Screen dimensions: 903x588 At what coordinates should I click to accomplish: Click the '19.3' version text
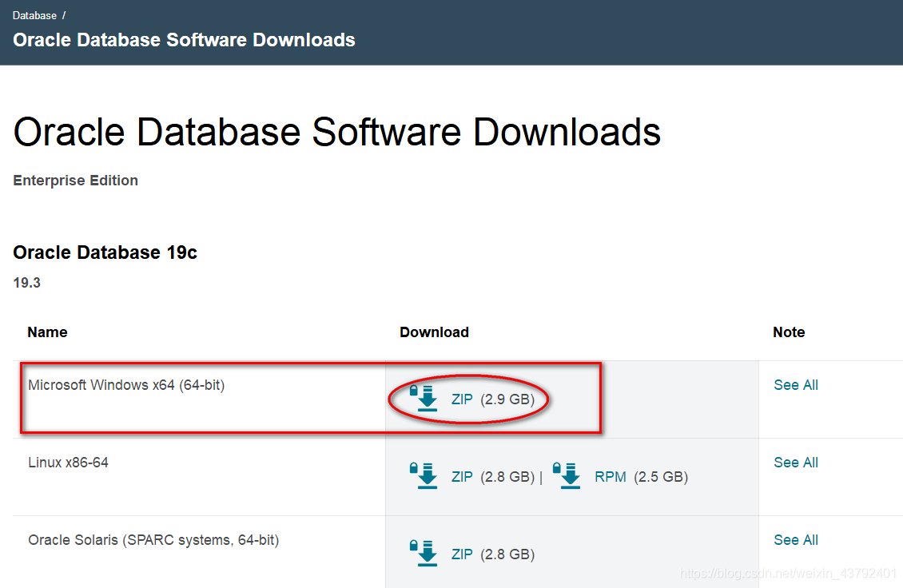[x=27, y=283]
